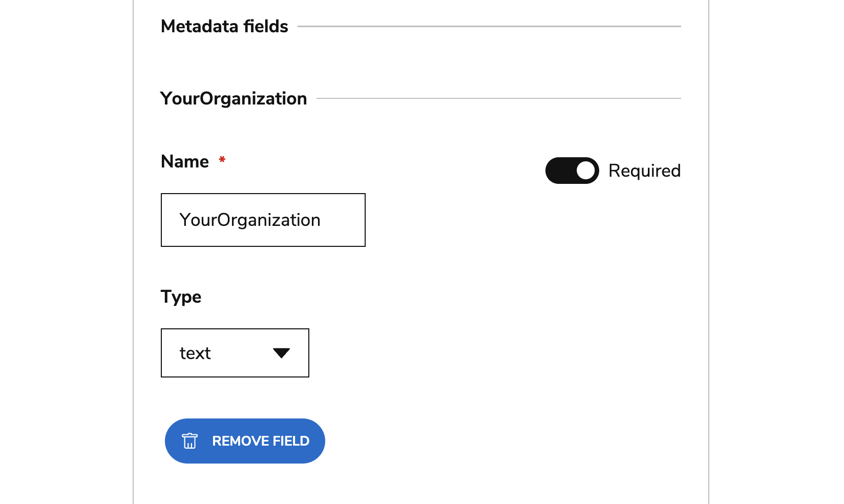Screen dimensions: 844x504
Task: Toggle the Required switch off
Action: [x=572, y=171]
